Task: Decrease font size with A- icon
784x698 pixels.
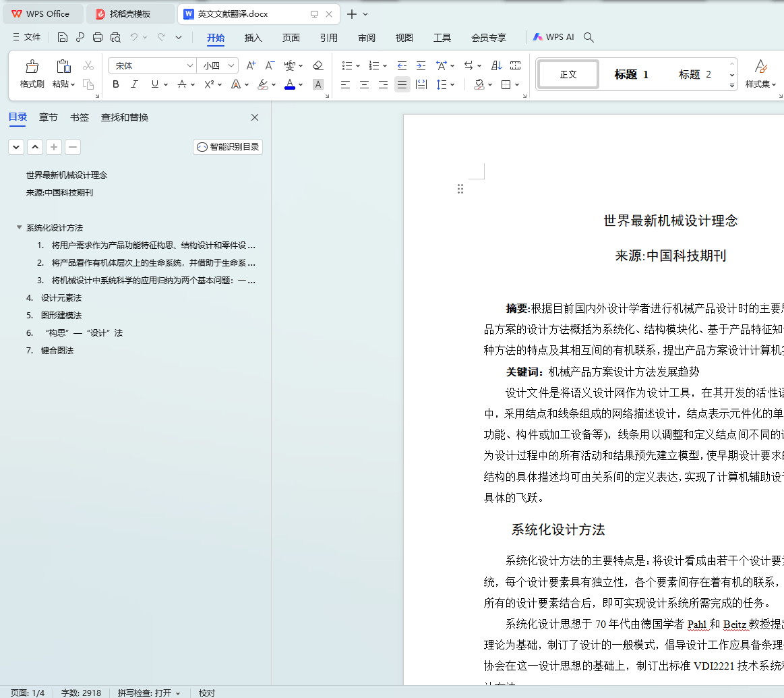Action: coord(270,65)
